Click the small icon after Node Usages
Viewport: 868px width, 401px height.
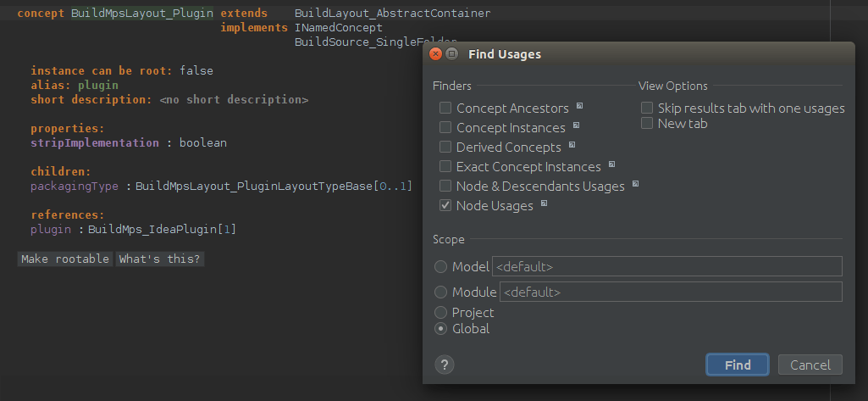pos(545,203)
